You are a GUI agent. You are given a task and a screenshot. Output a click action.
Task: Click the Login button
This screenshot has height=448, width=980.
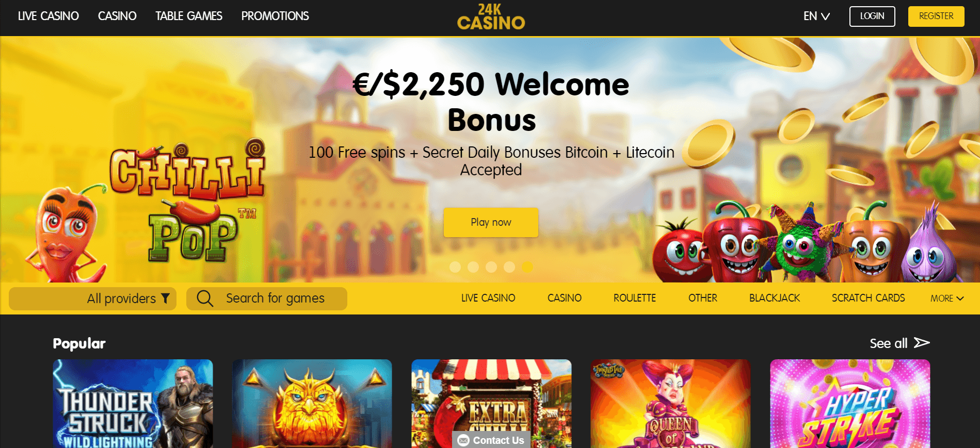872,16
